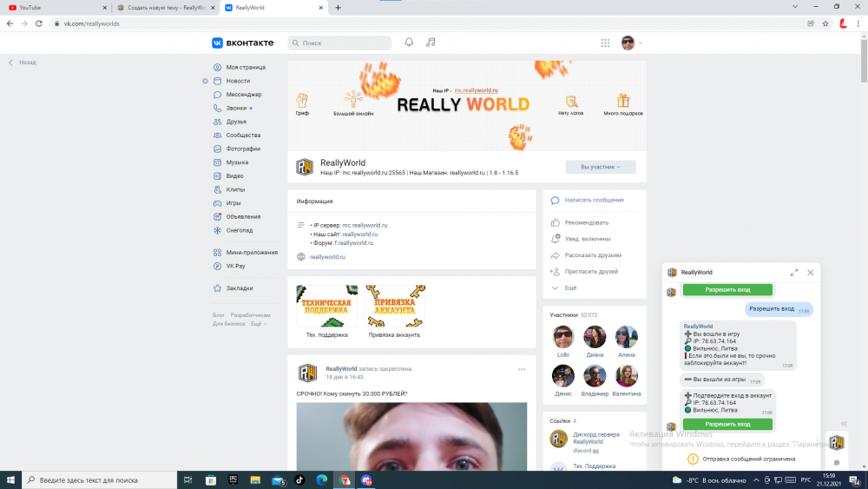This screenshot has height=489, width=868.
Task: Click 'Рассказать друзьям' action
Action: tap(593, 255)
